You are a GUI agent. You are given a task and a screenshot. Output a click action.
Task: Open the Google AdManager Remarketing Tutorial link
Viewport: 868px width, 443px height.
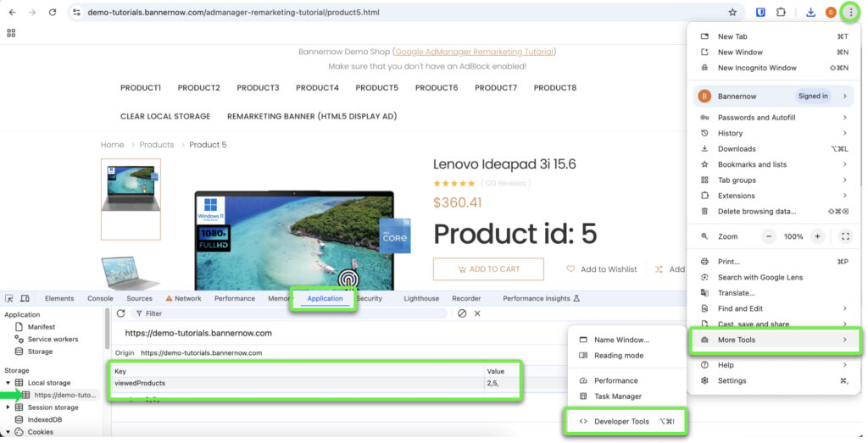[475, 52]
